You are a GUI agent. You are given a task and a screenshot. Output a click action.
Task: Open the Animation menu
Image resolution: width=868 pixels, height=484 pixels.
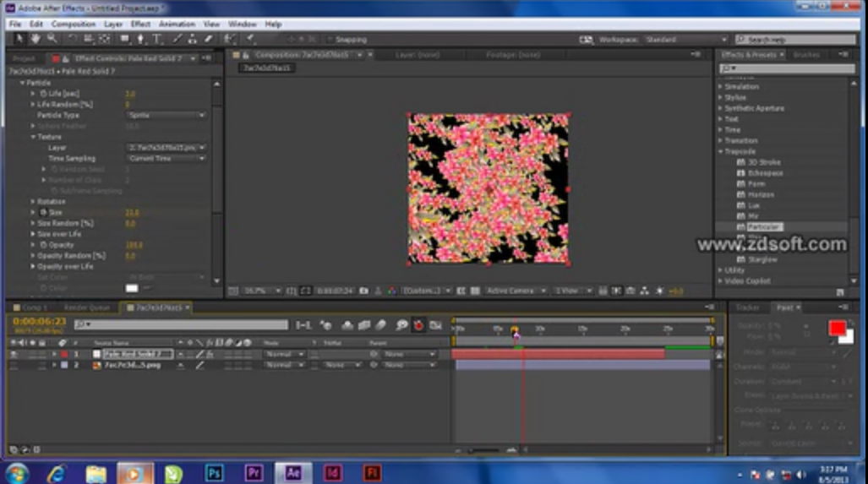click(x=177, y=24)
